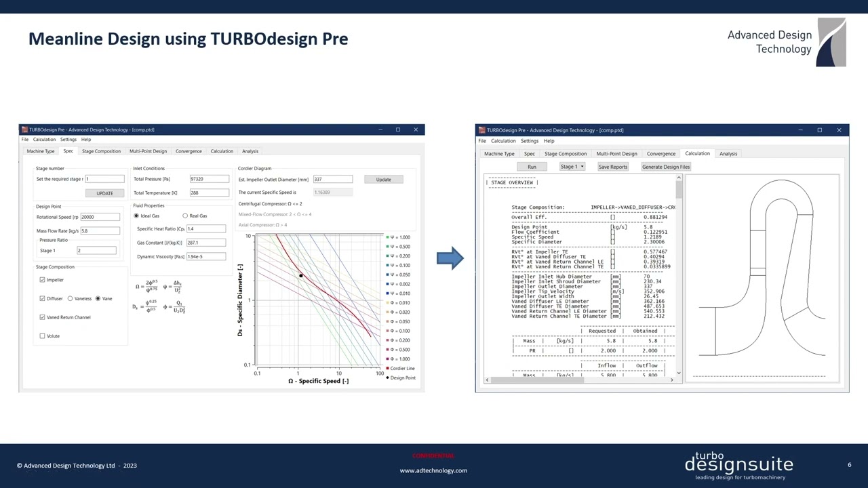Click the Mass Flow Rate input field
The height and width of the screenshot is (488, 868).
(100, 230)
